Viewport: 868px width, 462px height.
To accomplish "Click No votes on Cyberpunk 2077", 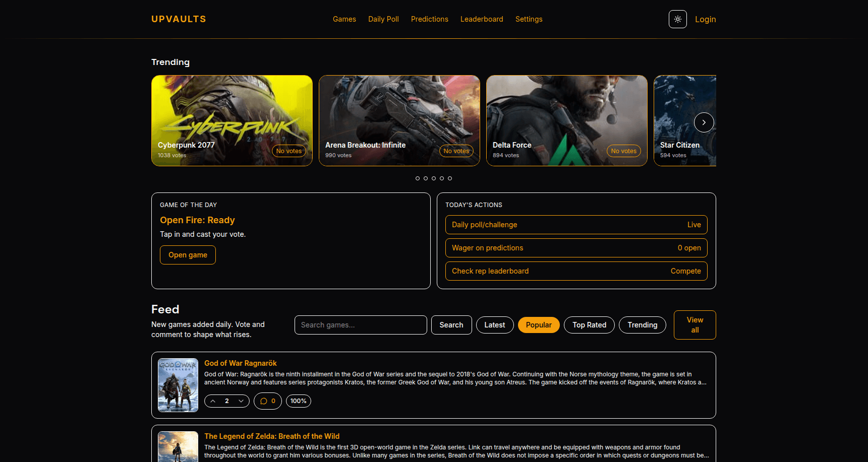I will (288, 151).
